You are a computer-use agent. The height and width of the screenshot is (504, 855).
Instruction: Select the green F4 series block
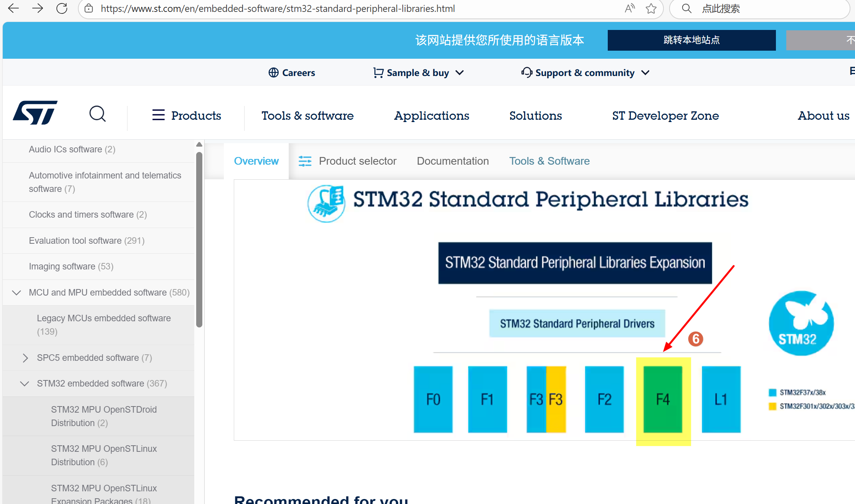pyautogui.click(x=663, y=399)
